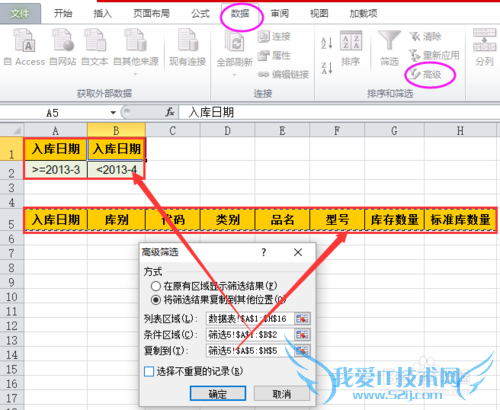Switch to the 视图 view tab
The width and height of the screenshot is (500, 410).
(319, 13)
